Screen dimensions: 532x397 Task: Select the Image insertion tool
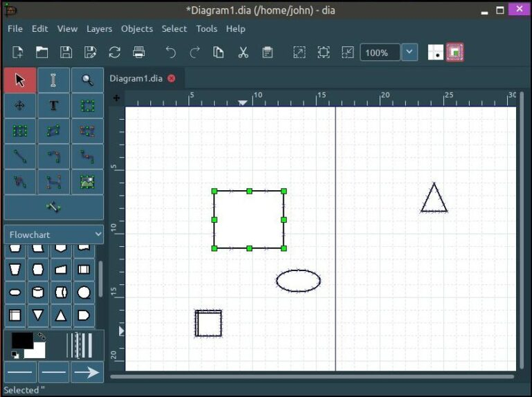pyautogui.click(x=88, y=182)
